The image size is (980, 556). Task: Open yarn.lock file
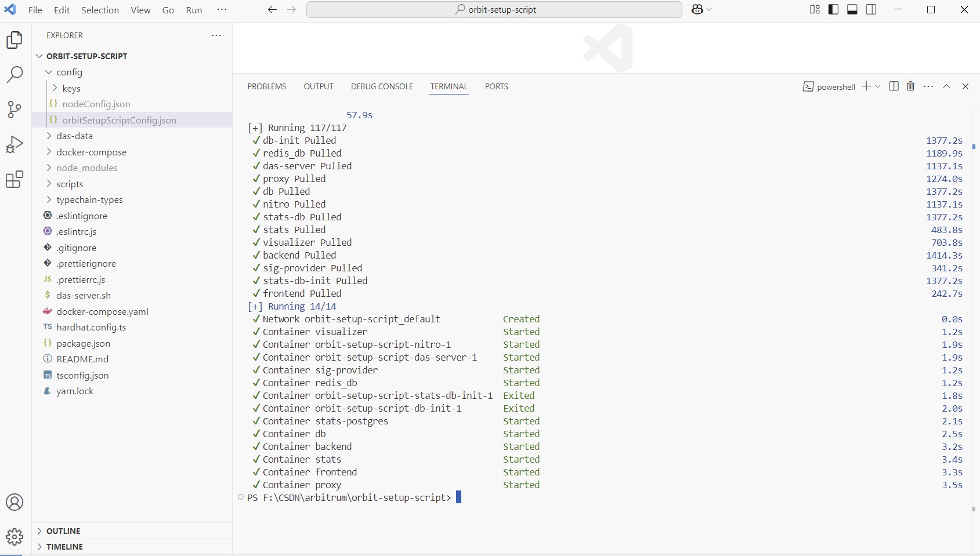click(x=132, y=391)
